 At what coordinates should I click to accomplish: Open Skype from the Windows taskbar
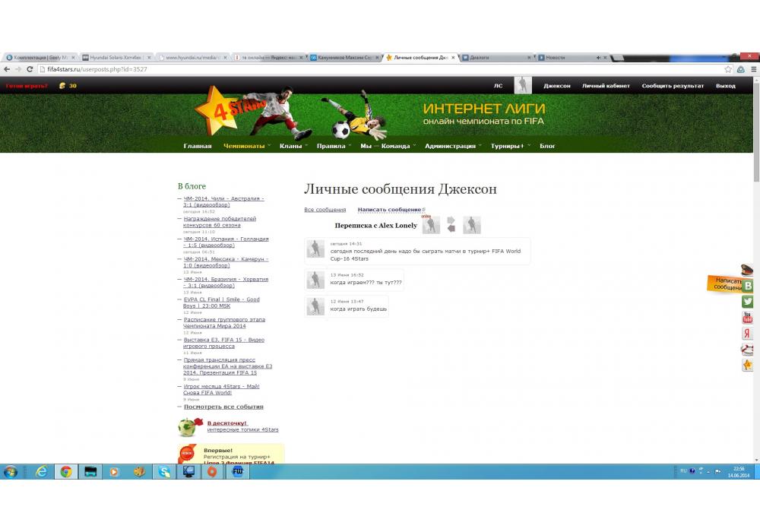pyautogui.click(x=164, y=471)
